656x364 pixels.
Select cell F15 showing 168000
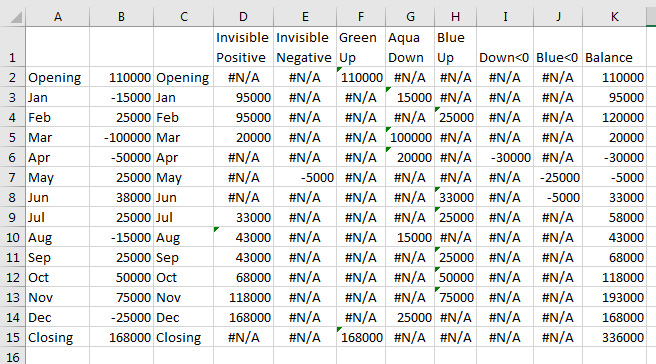(361, 337)
